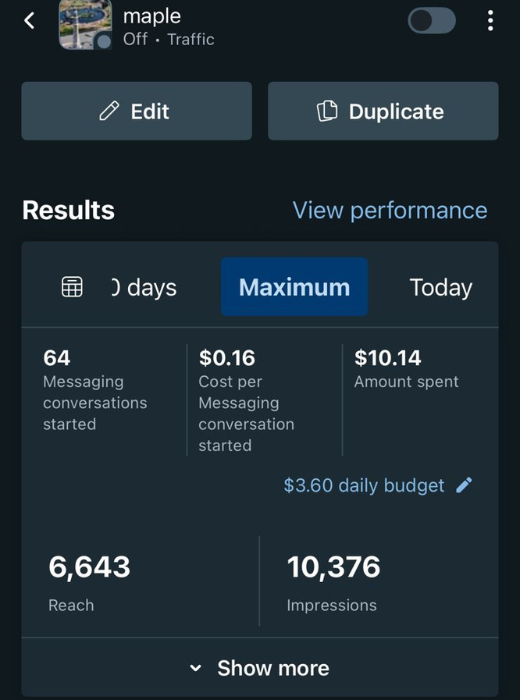Click pencil icon beside daily budget
The image size is (520, 700).
click(x=464, y=485)
